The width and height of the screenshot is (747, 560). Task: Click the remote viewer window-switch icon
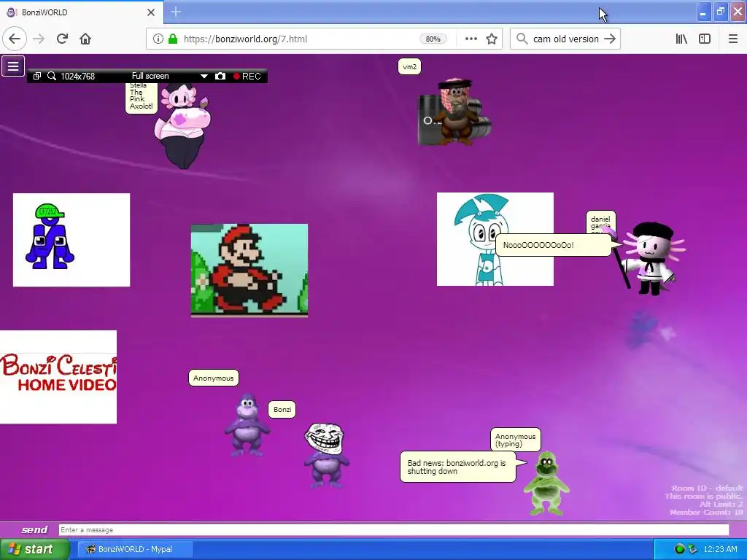37,76
